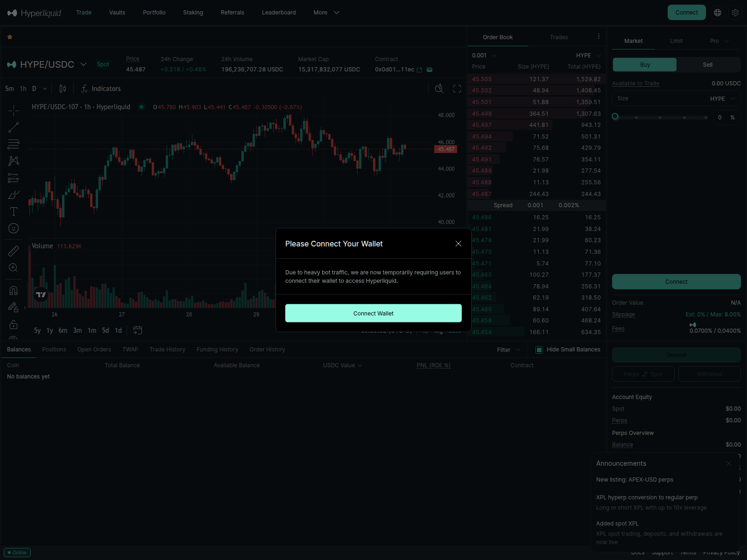The width and height of the screenshot is (747, 560).
Task: Select the trend line drawing tool
Action: point(14,127)
